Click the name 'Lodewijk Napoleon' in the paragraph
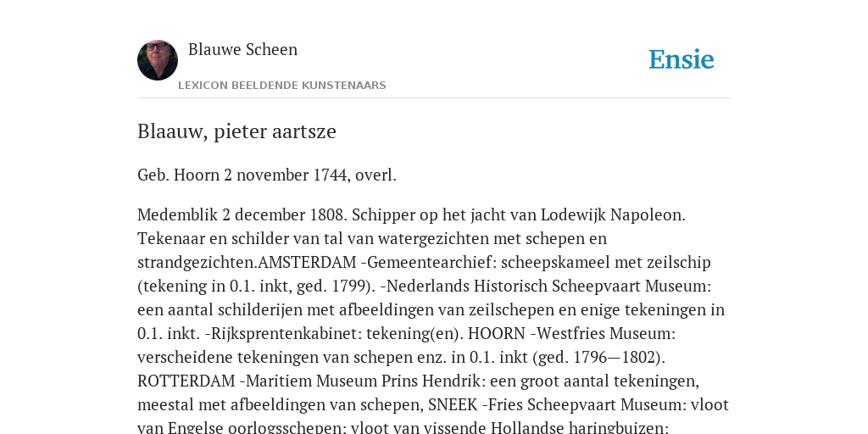868x434 pixels. [613, 214]
